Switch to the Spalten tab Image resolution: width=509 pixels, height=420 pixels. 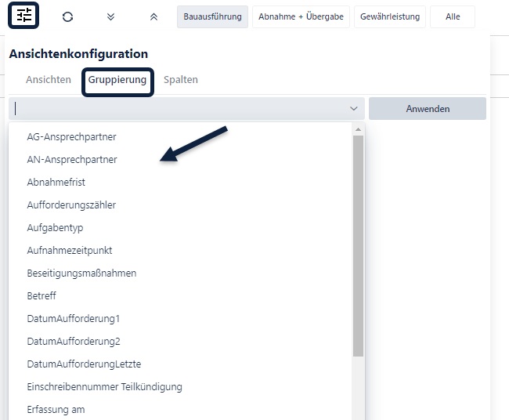181,80
